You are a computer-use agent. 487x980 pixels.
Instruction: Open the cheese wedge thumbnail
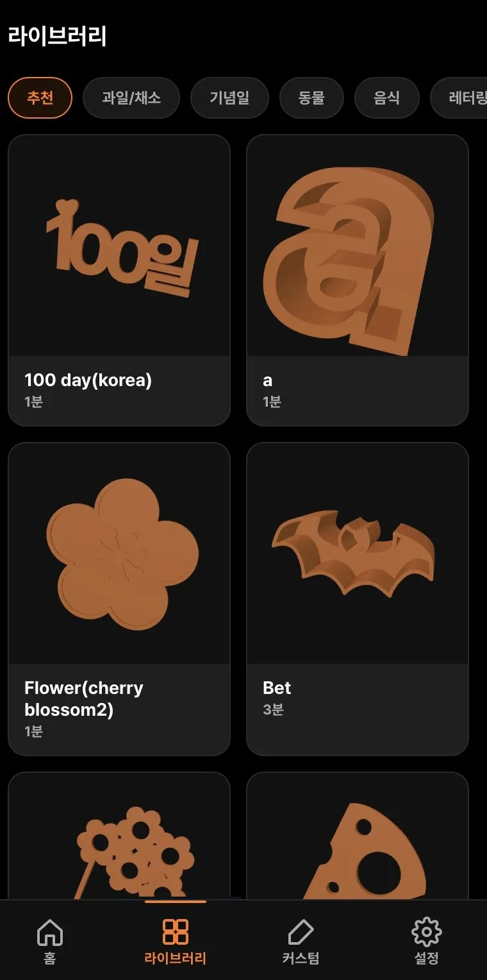(x=358, y=836)
